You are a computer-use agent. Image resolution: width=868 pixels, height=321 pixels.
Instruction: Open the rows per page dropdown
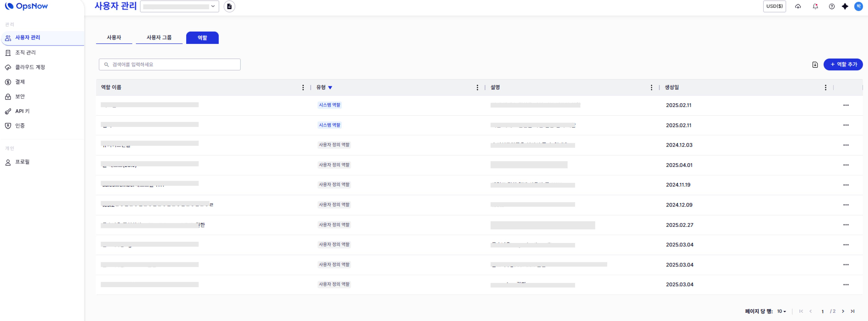781,311
